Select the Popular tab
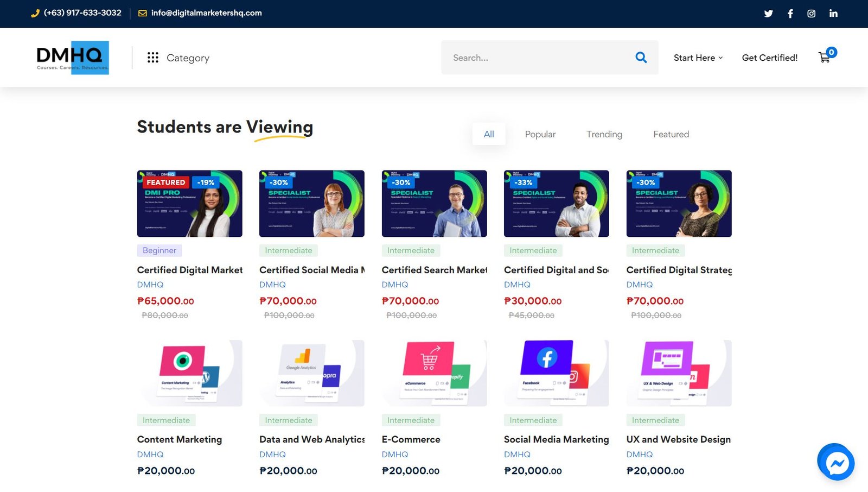Image resolution: width=868 pixels, height=492 pixels. click(x=540, y=134)
